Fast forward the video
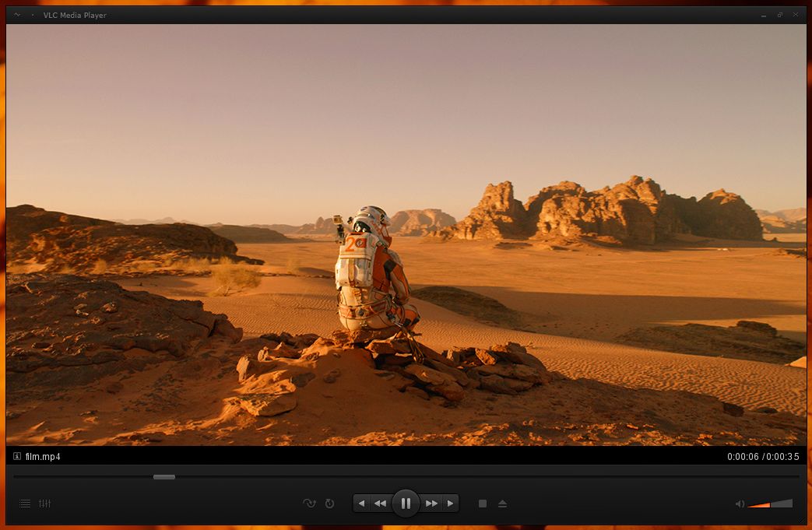Screen dimensions: 812x530 (431, 503)
